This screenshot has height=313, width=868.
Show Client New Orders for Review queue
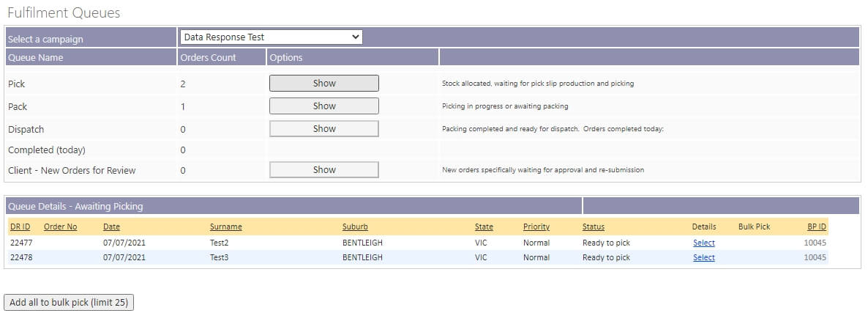(323, 170)
